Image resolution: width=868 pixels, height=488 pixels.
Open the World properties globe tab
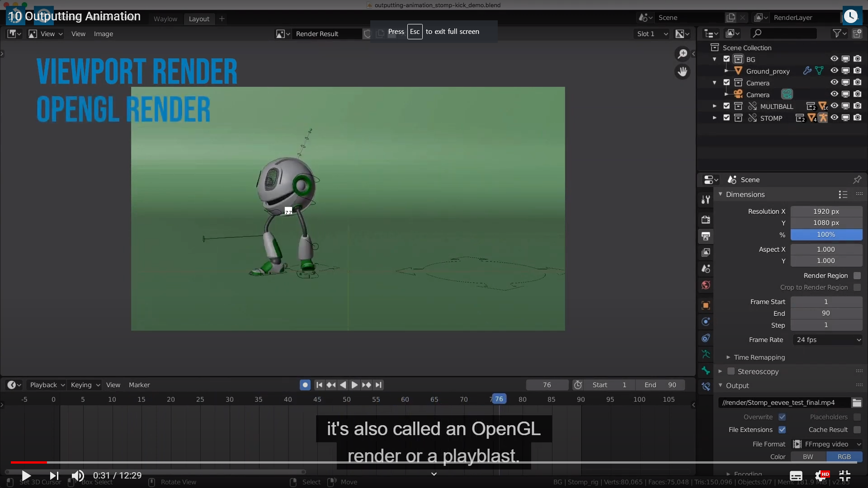coord(706,285)
